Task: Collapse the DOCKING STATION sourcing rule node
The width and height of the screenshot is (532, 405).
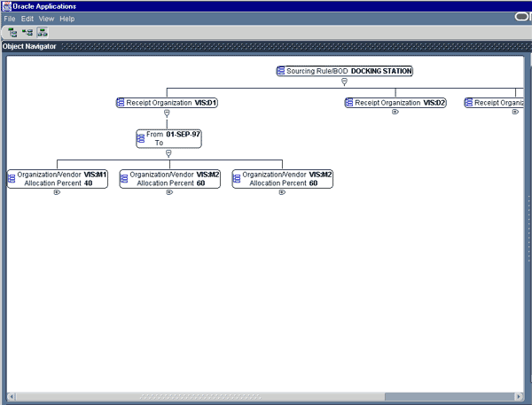Action: pyautogui.click(x=344, y=82)
